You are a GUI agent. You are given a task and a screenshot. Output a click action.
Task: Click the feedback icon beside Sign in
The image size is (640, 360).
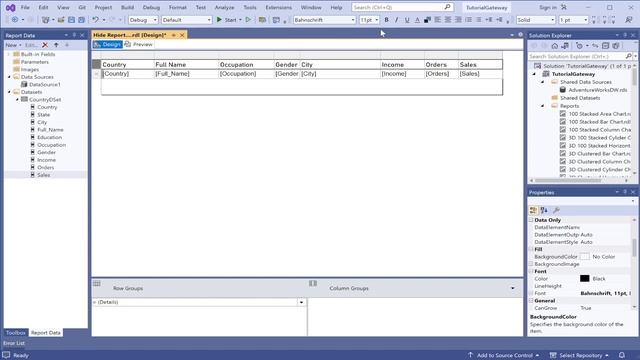(x=564, y=7)
